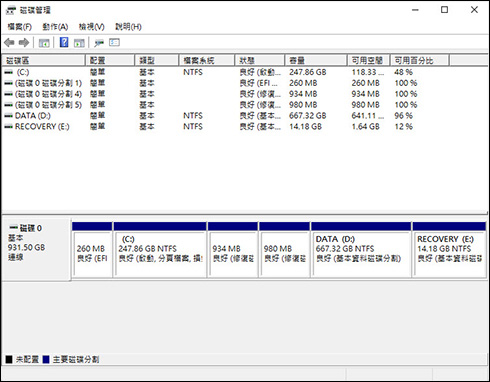Sort by the 容量 column header
This screenshot has width=490, height=382.
point(316,60)
